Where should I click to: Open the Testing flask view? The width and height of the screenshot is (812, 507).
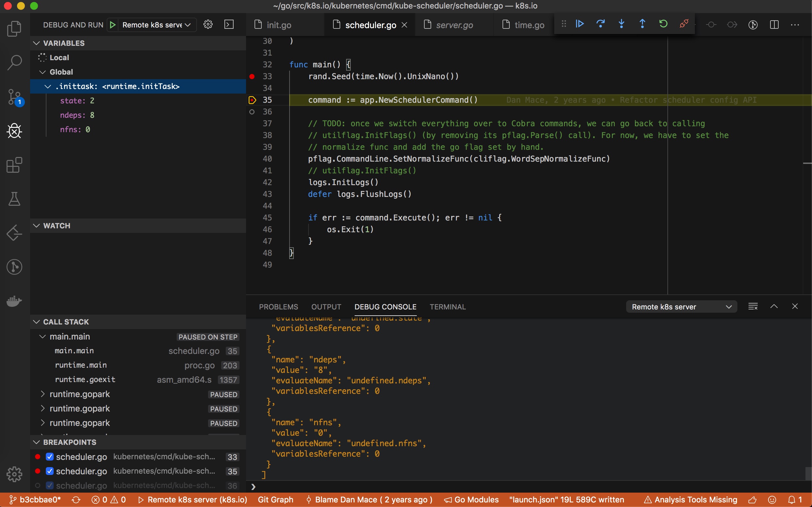point(14,199)
